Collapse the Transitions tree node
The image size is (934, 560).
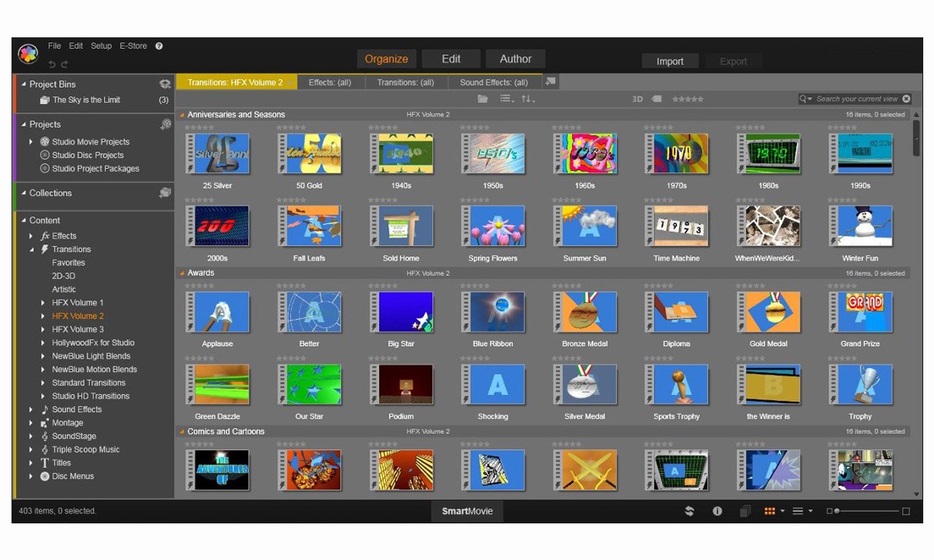point(31,250)
